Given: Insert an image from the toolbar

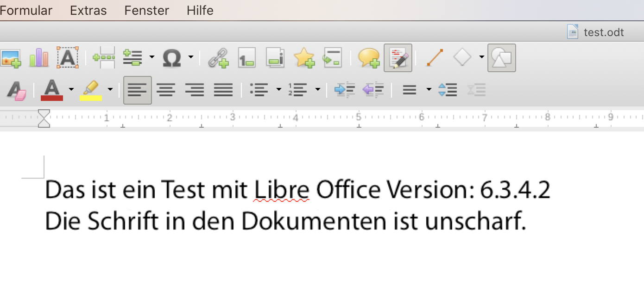Looking at the screenshot, I should point(10,58).
